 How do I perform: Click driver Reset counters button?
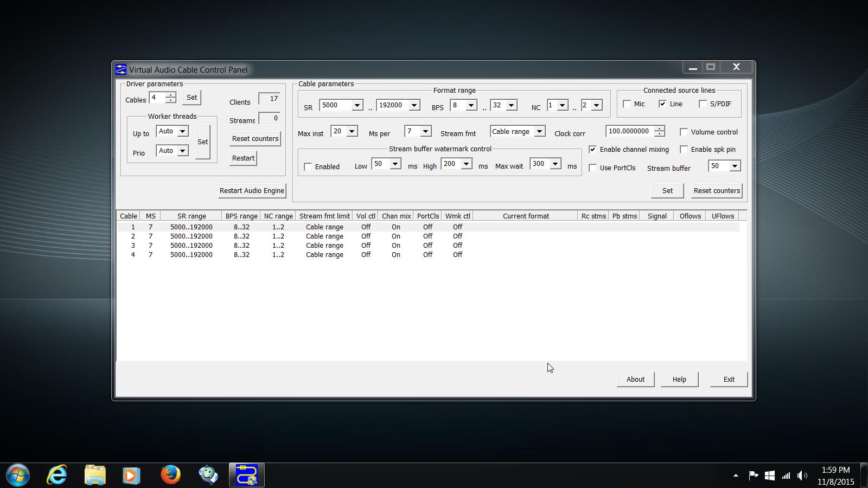255,139
